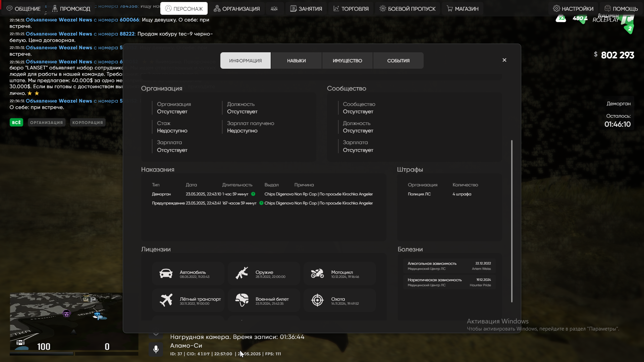Open the Занятия menu
Viewport: 644px width, 362px height.
pyautogui.click(x=306, y=9)
